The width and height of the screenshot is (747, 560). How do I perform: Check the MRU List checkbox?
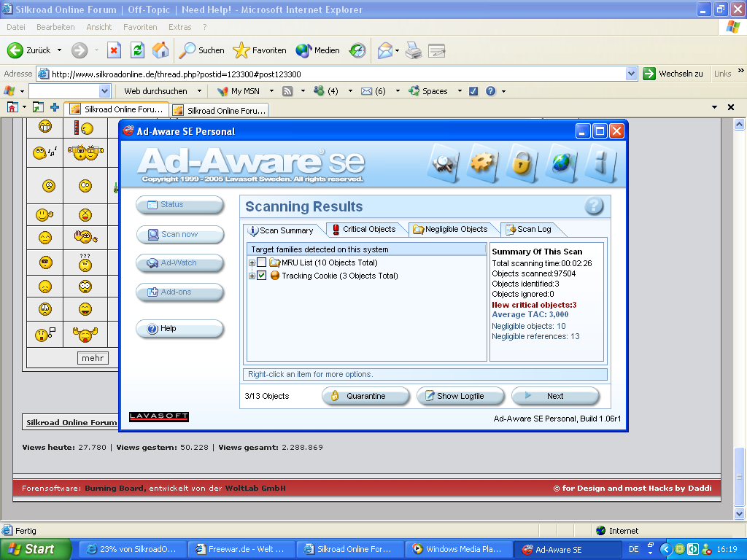tap(262, 262)
